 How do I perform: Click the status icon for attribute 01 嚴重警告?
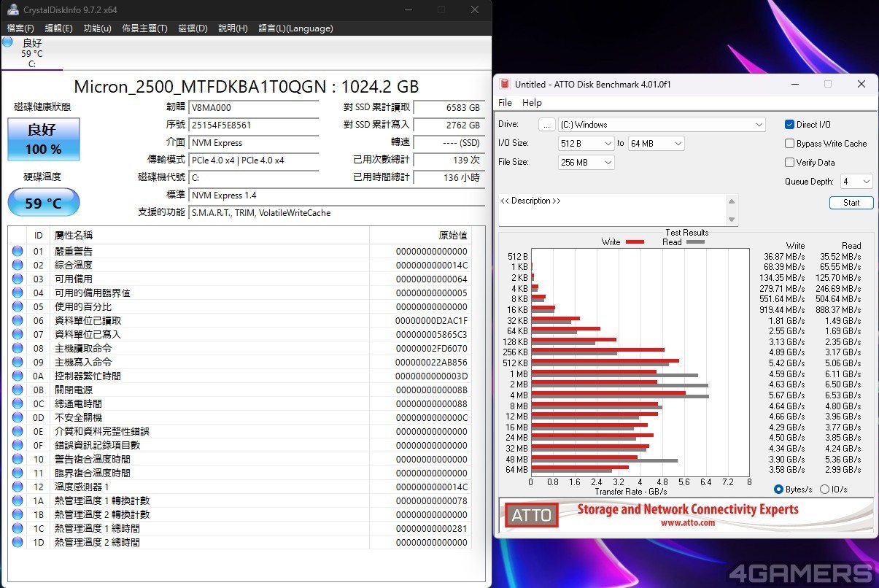18,251
